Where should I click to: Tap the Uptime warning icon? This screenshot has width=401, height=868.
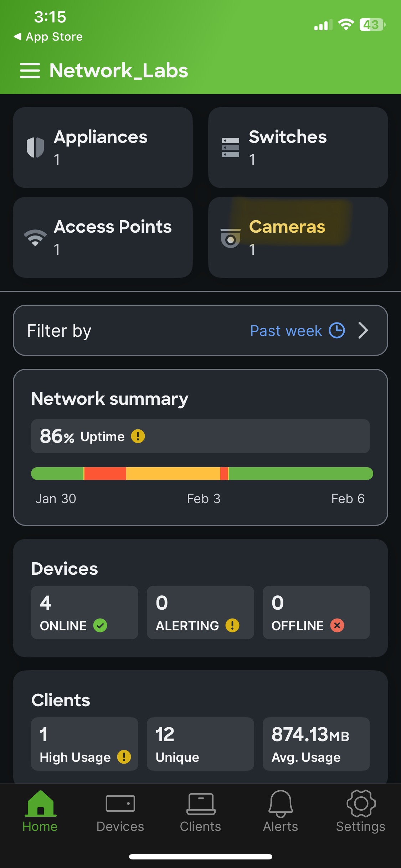[138, 436]
